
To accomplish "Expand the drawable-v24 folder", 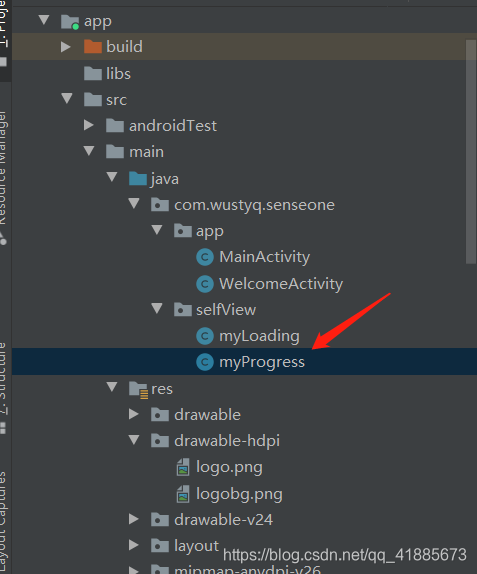I will pyautogui.click(x=134, y=519).
